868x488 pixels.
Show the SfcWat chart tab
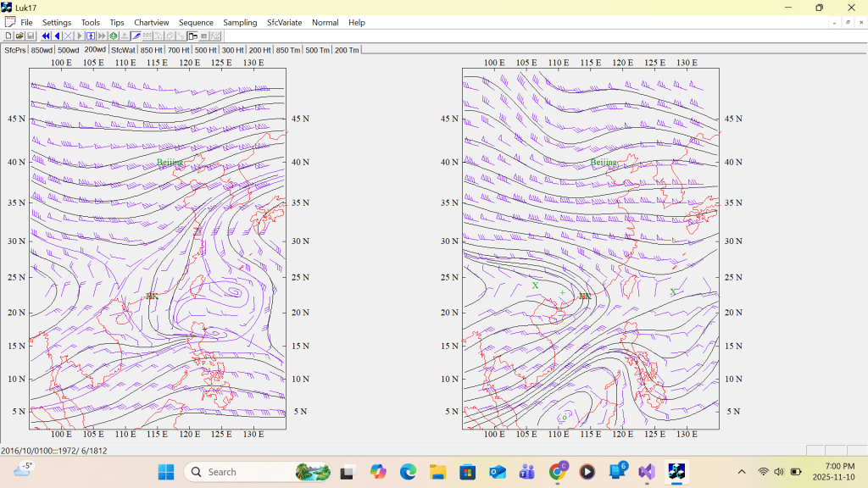coord(123,50)
